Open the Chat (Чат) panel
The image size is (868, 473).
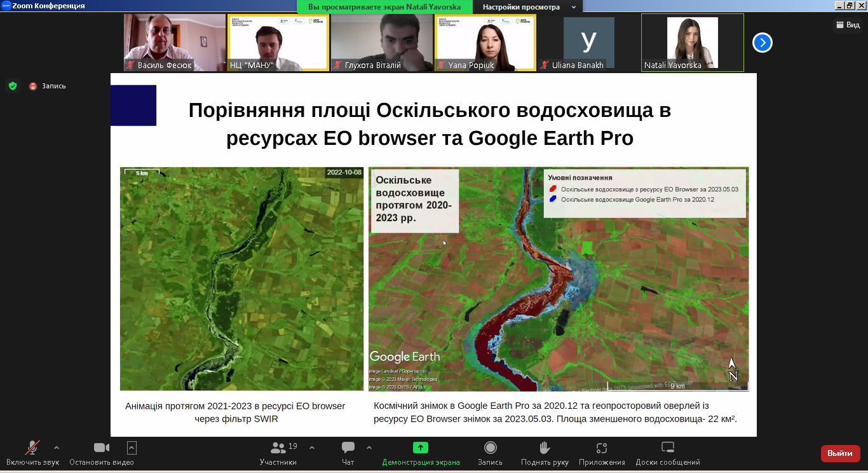[x=348, y=448]
